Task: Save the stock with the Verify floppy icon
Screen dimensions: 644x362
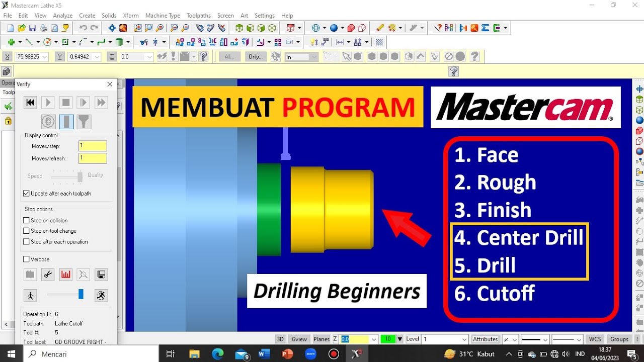Action: [x=101, y=275]
